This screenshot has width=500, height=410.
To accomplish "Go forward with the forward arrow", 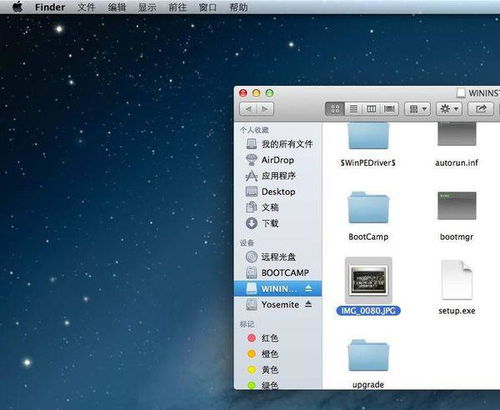I will [x=265, y=109].
